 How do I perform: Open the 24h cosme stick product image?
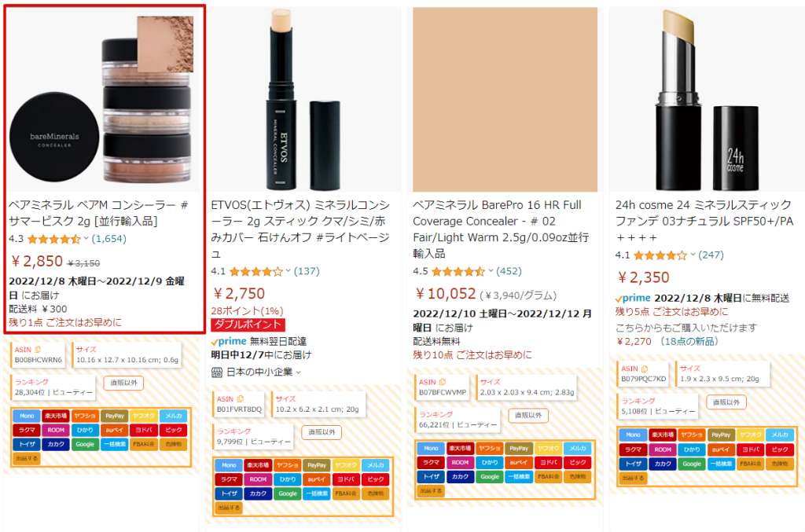707,100
